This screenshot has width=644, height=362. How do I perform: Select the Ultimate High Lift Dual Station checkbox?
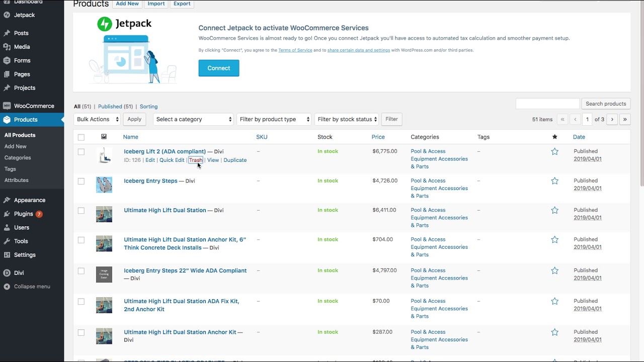click(x=81, y=210)
